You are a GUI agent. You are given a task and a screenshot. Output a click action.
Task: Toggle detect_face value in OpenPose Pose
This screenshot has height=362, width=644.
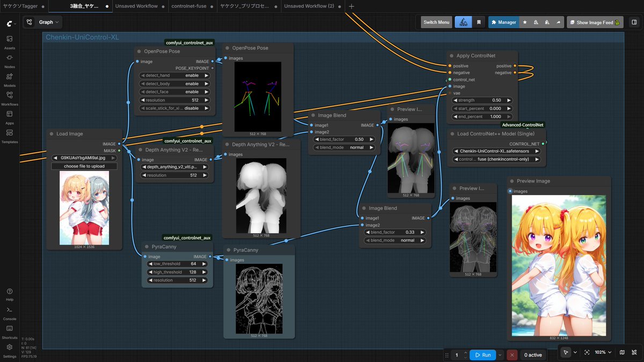174,92
